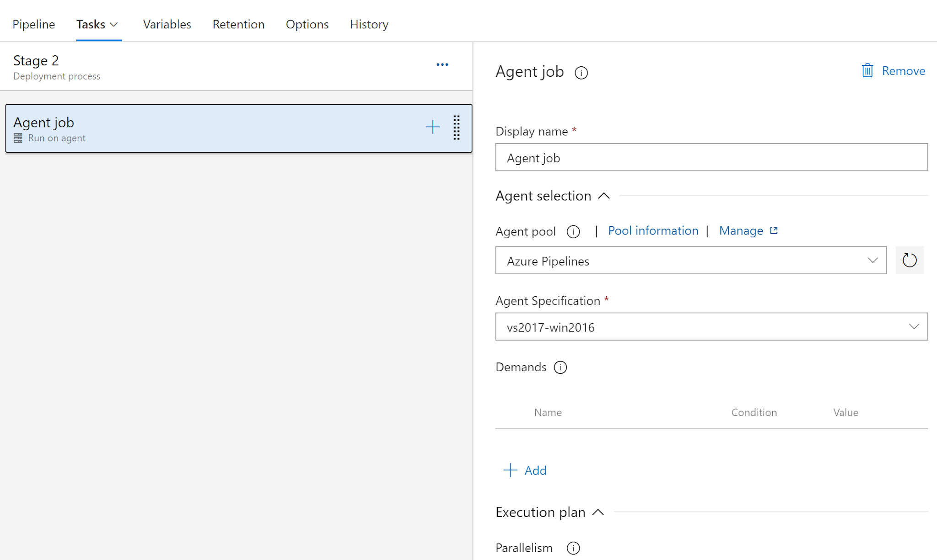
Task: Click the Manage external link icon
Action: point(774,230)
